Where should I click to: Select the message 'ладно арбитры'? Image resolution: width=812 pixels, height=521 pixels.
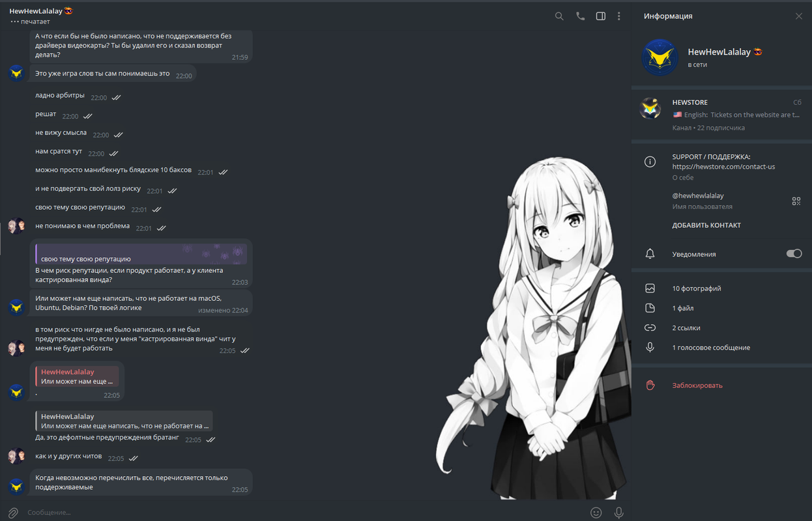(60, 96)
